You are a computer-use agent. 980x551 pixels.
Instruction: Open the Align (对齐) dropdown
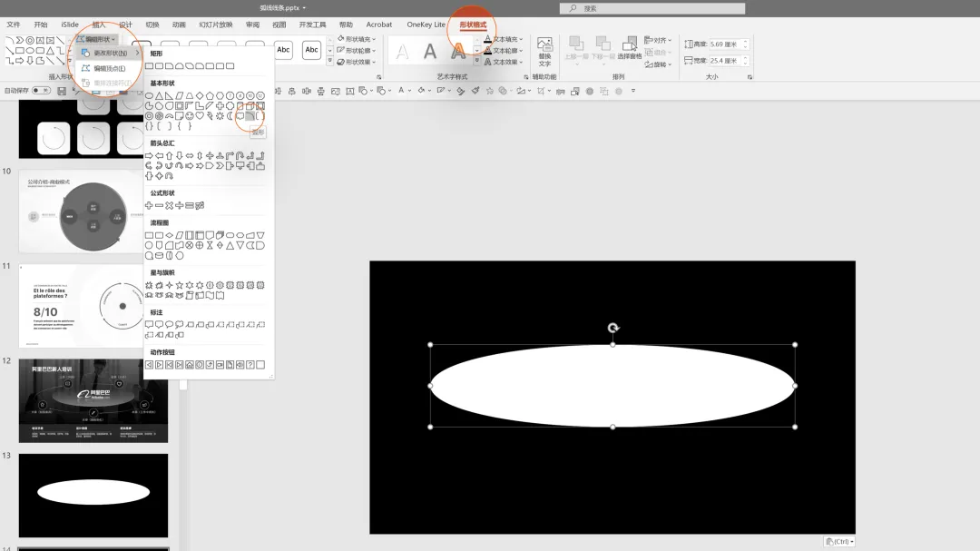(x=658, y=40)
